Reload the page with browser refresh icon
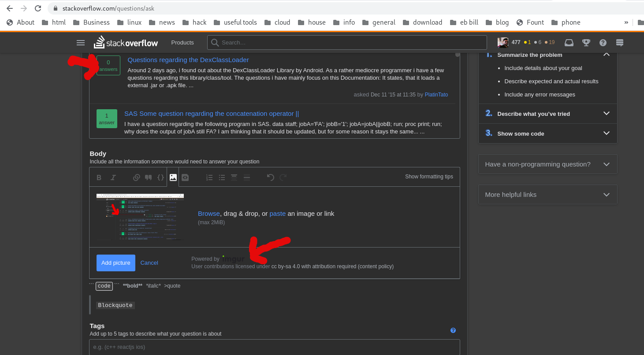 click(38, 8)
